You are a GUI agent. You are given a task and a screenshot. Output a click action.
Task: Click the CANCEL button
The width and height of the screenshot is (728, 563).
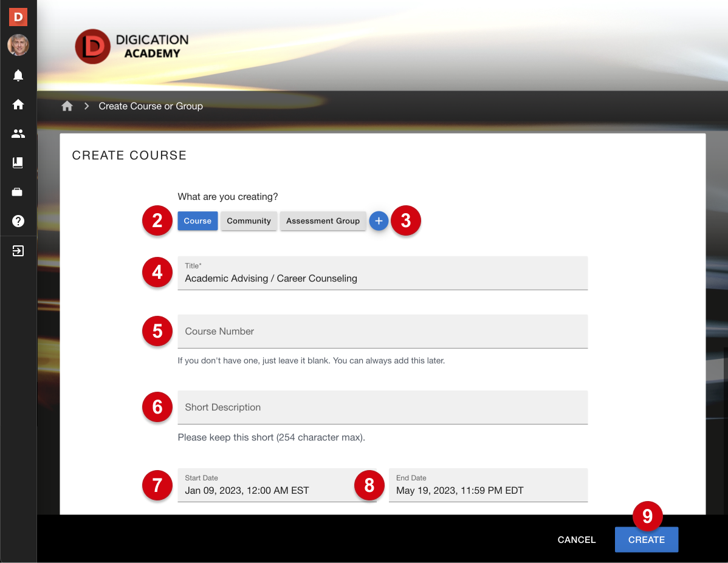576,540
